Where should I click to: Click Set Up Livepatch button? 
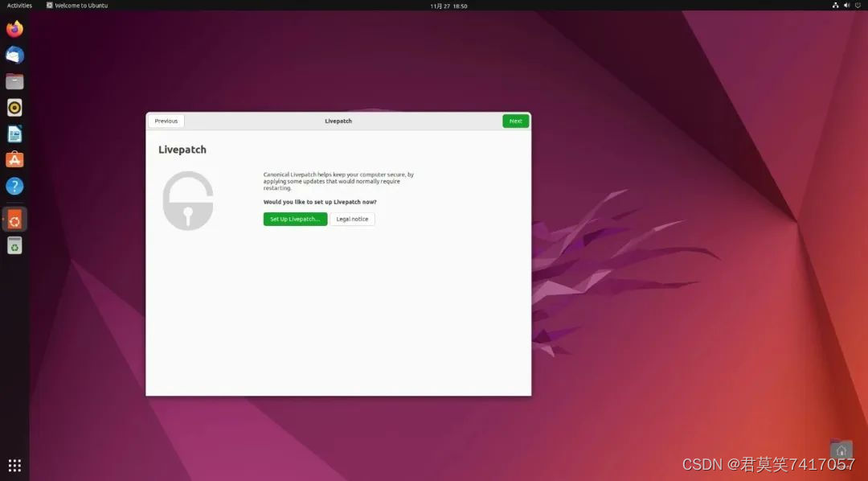click(295, 219)
